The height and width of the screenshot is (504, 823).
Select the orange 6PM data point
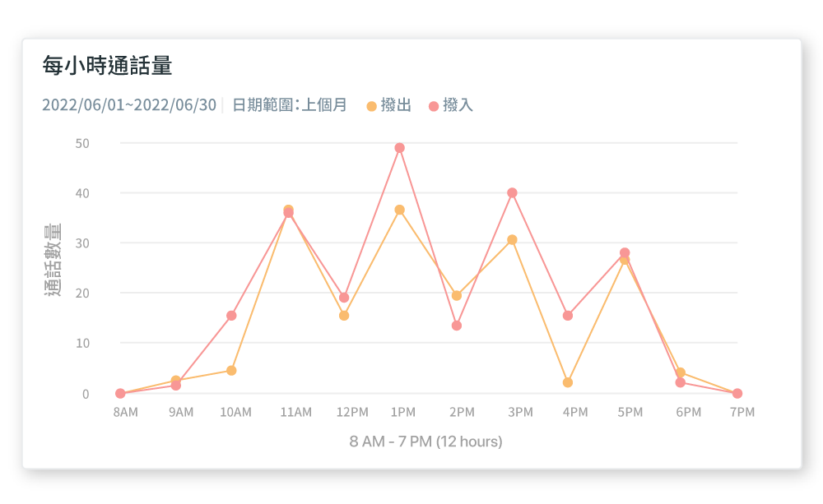[681, 373]
